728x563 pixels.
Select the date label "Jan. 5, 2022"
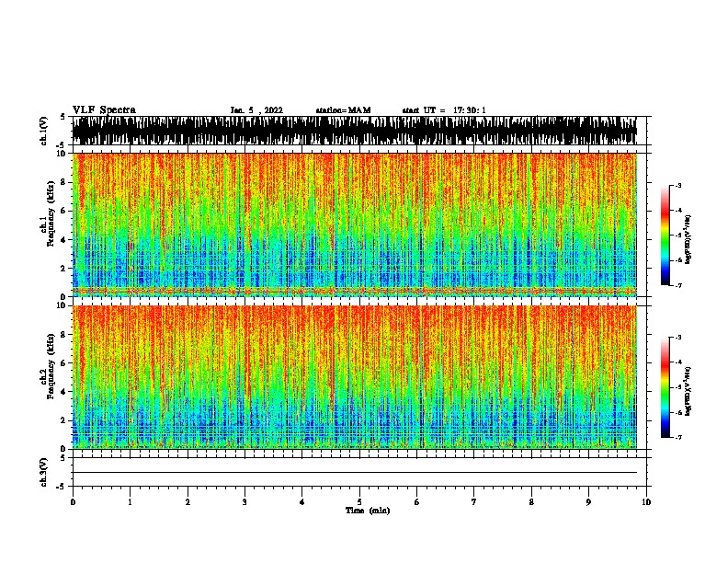256,110
